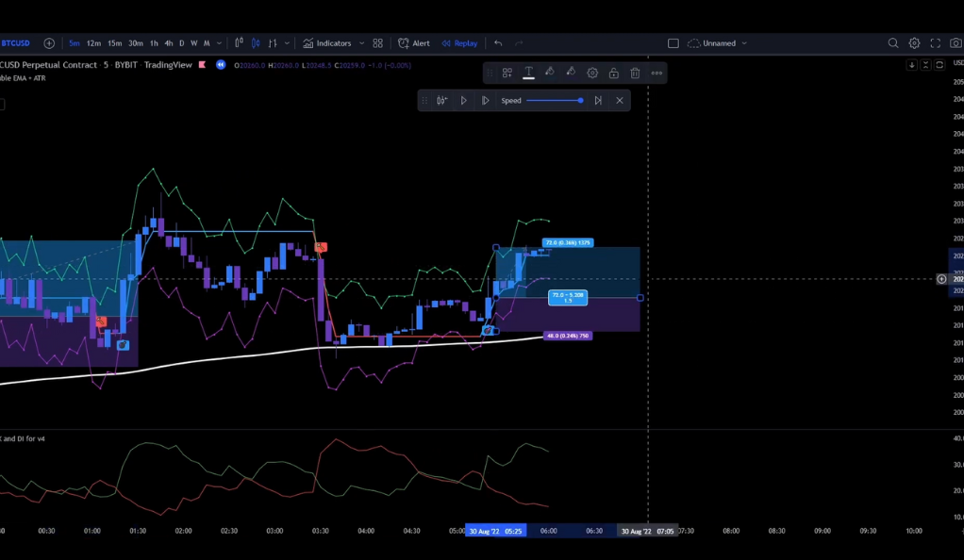Viewport: 964px width, 560px height.
Task: Click the red marker icon near 03:30 candle
Action: click(x=321, y=247)
